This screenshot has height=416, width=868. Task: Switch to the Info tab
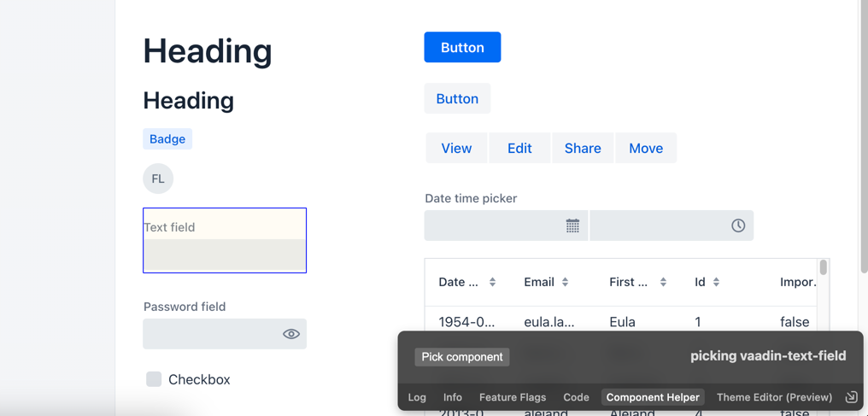click(x=452, y=397)
